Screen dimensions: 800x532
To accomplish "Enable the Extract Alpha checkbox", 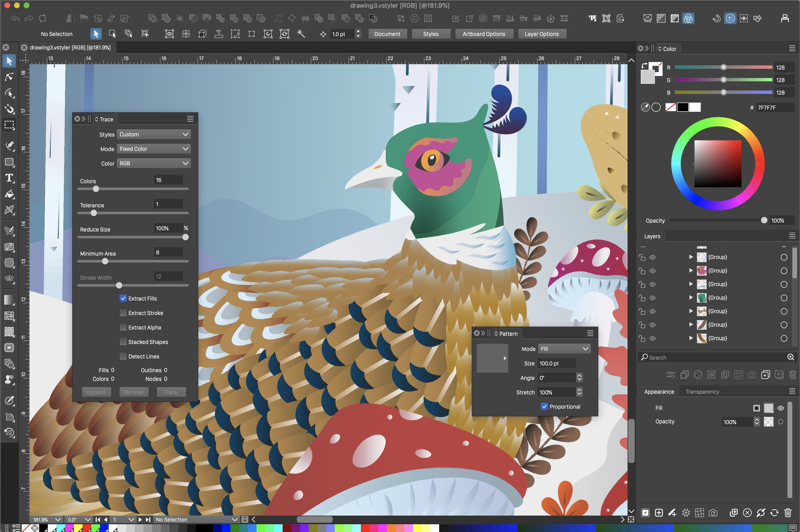I will (123, 327).
